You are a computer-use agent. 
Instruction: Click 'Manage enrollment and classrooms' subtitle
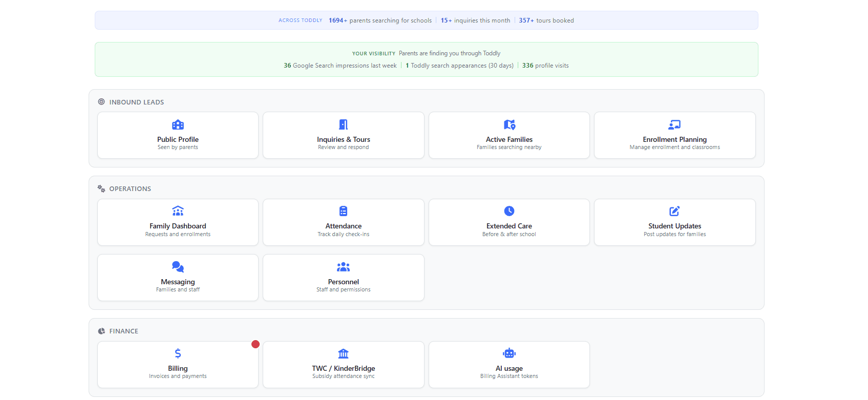point(674,147)
